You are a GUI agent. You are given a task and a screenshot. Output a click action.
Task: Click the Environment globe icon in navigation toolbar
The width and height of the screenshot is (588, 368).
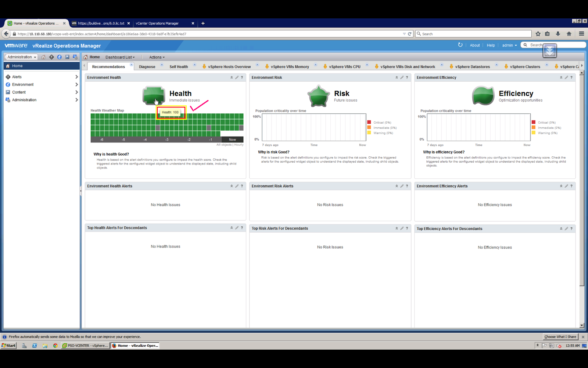tap(59, 57)
